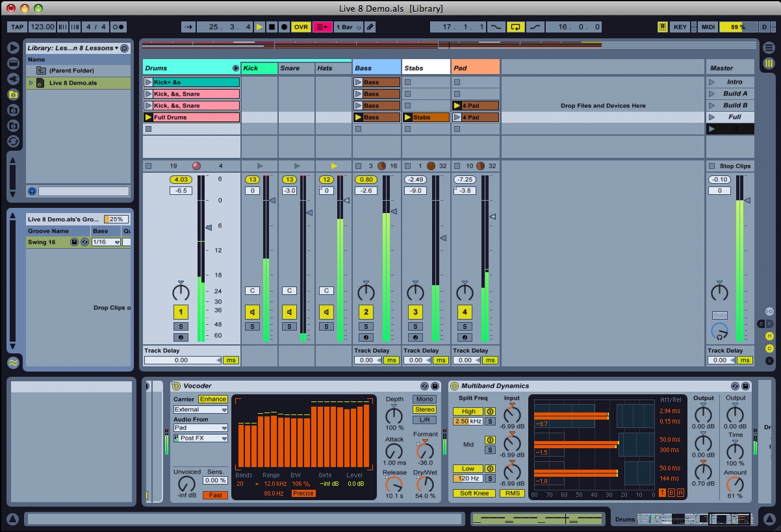Toggle the OVR overdub switch
Image resolution: width=781 pixels, height=532 pixels.
click(301, 27)
